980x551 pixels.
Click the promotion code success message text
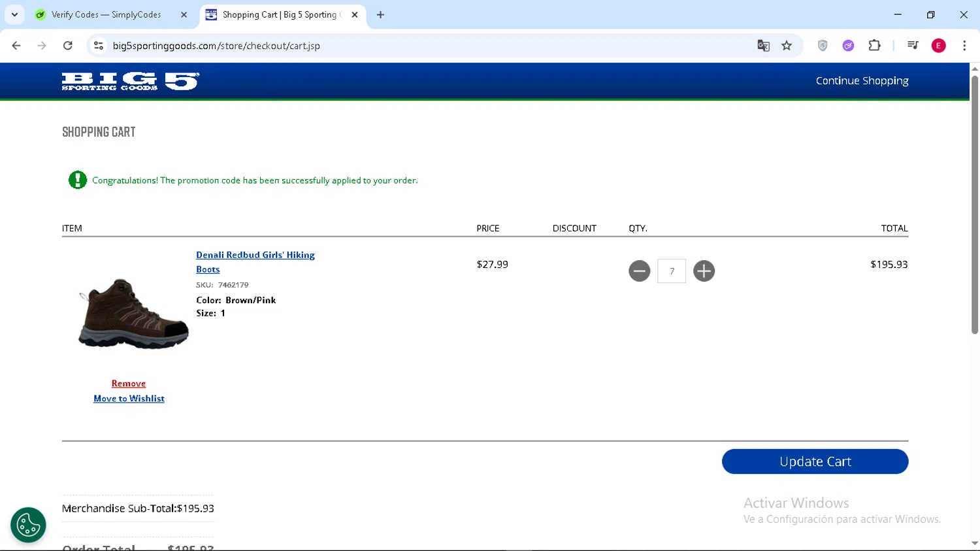[x=255, y=180]
